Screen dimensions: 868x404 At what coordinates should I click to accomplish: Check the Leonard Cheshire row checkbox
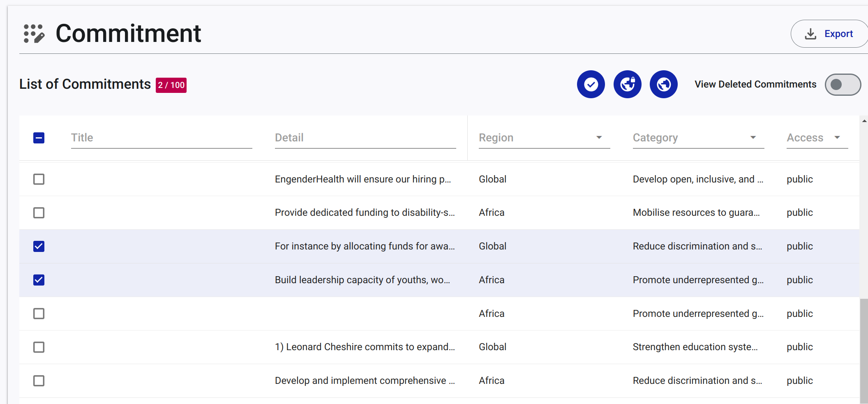pyautogui.click(x=39, y=347)
